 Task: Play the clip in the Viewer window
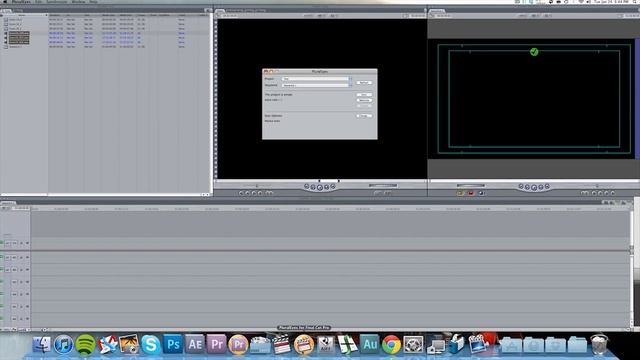point(320,187)
